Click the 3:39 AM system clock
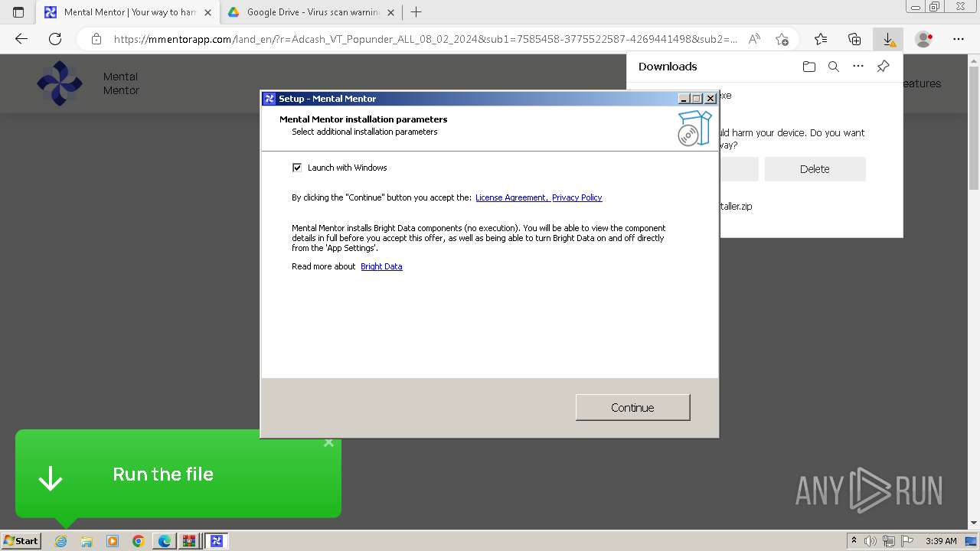Screen dimensions: 980x551 tap(941, 541)
